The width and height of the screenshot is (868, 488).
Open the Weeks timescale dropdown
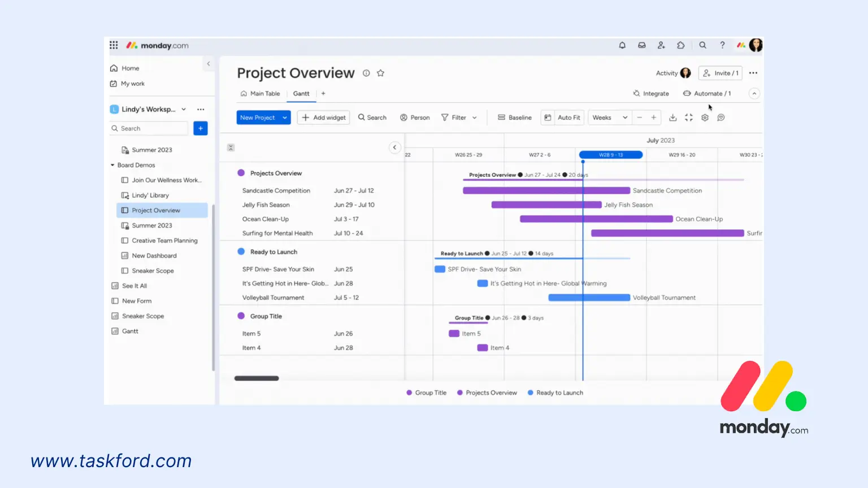pos(609,117)
